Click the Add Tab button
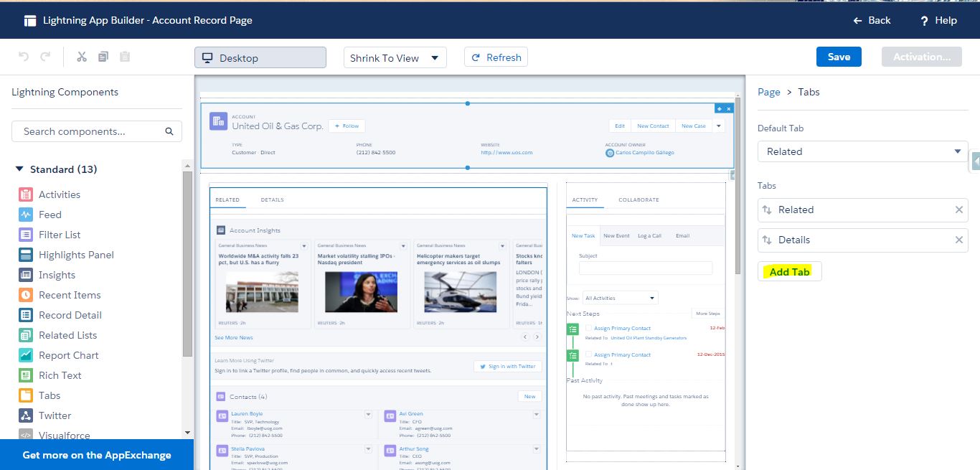 coord(789,272)
